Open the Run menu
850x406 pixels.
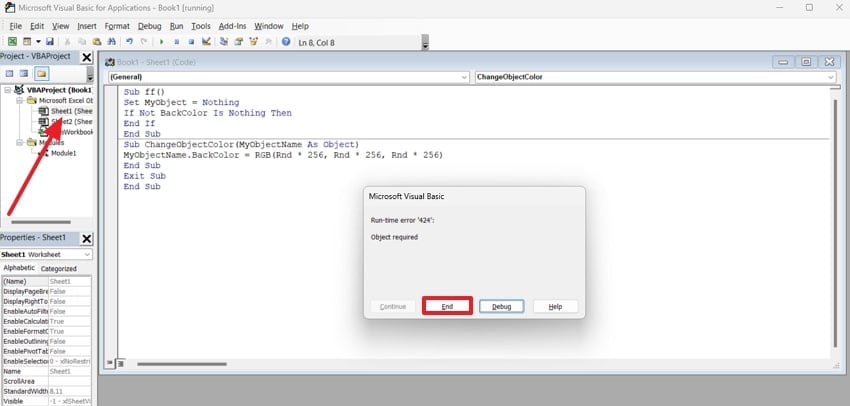coord(177,26)
